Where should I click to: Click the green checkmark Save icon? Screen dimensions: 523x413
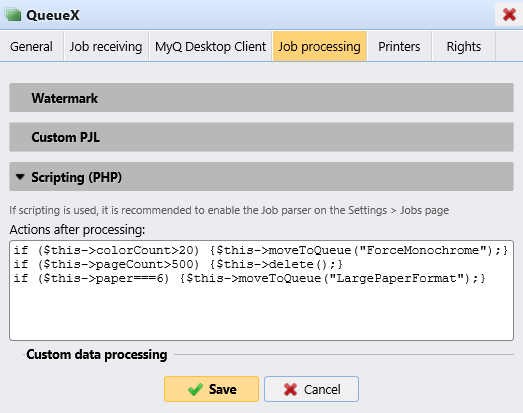pos(195,389)
